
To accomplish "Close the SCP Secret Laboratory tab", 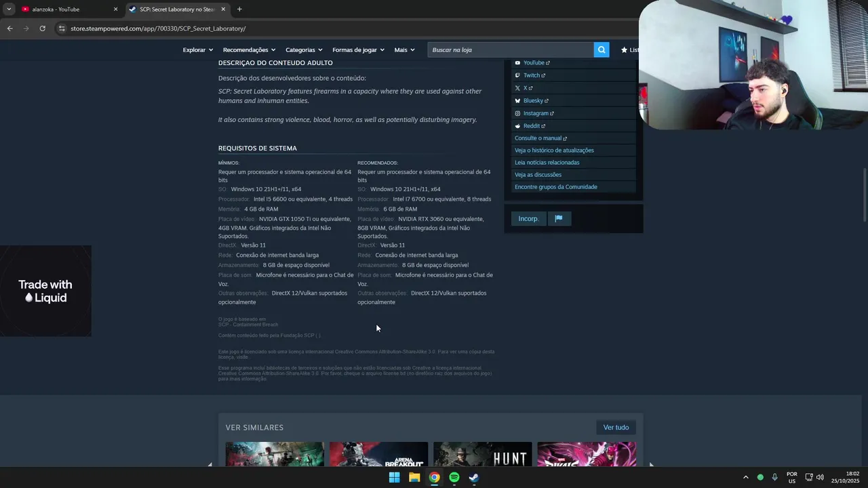I will coord(223,9).
